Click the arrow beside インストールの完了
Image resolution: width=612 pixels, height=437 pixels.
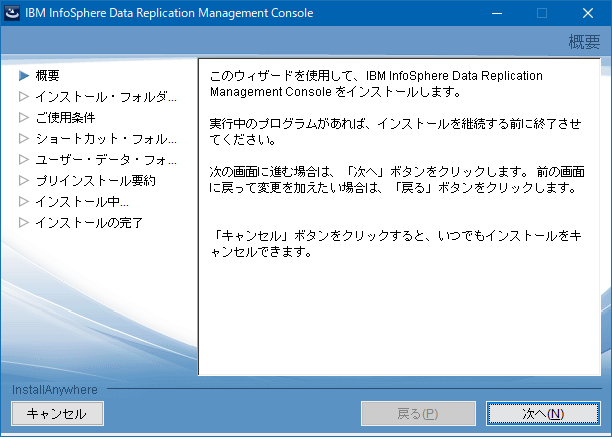point(24,223)
